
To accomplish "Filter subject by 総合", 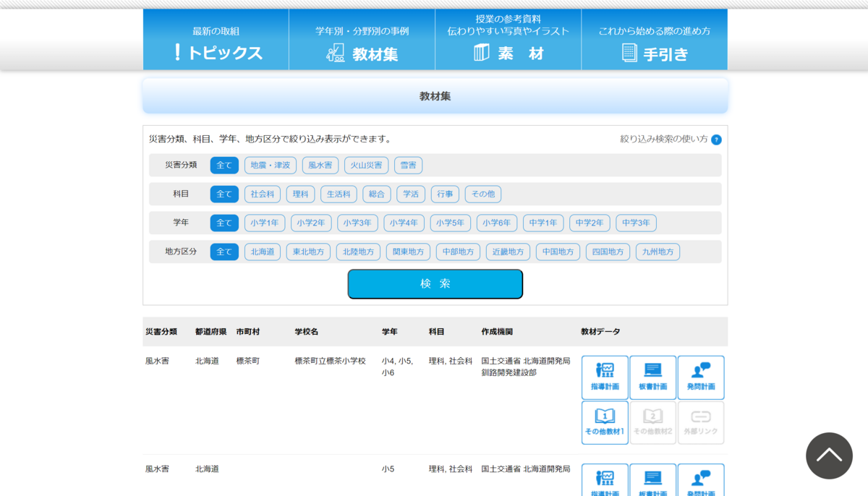I will coord(377,194).
